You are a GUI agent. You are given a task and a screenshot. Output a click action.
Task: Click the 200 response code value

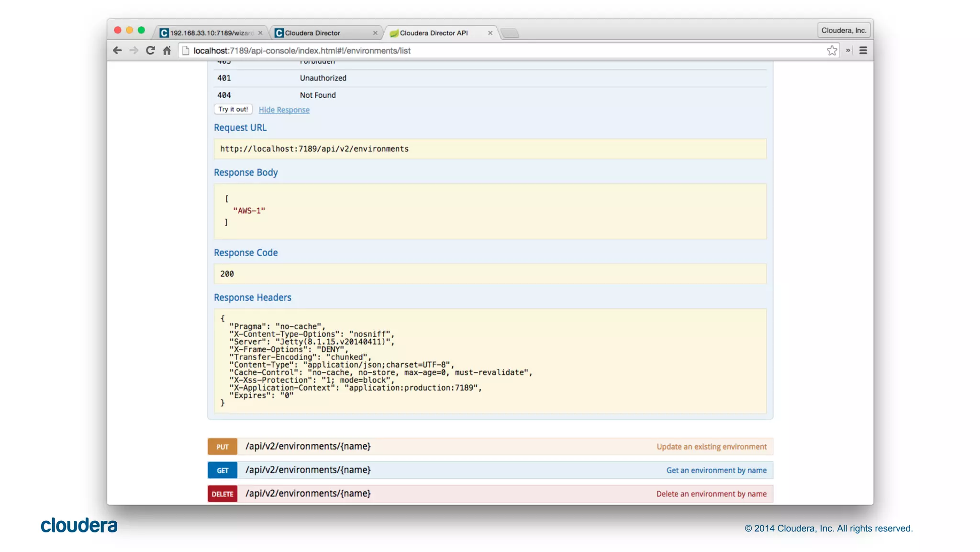227,274
